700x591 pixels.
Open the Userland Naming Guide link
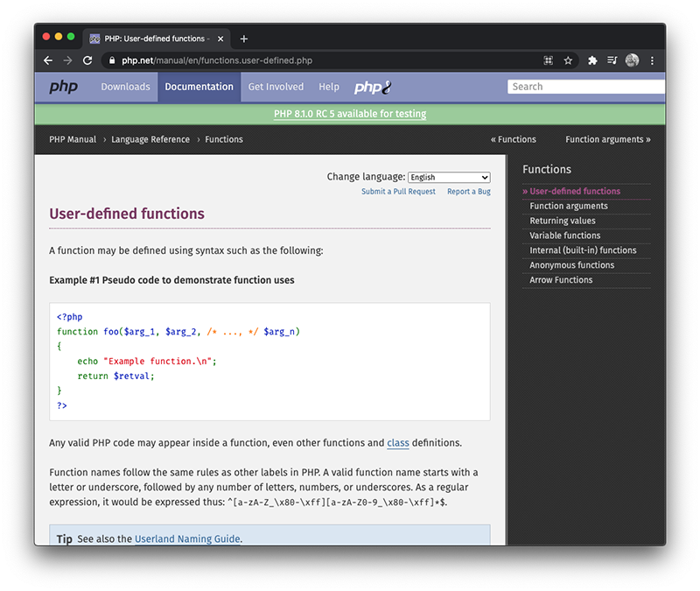pyautogui.click(x=187, y=539)
